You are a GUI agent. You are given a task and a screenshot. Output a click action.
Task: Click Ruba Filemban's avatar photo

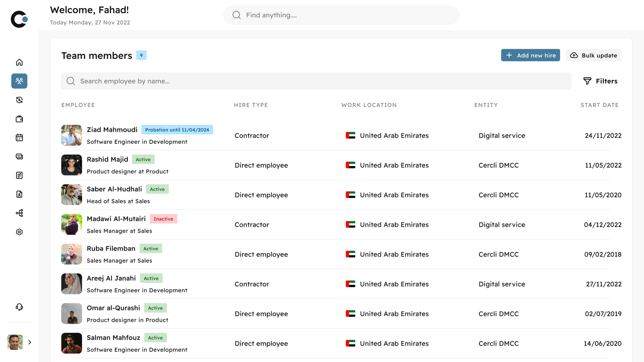72,254
